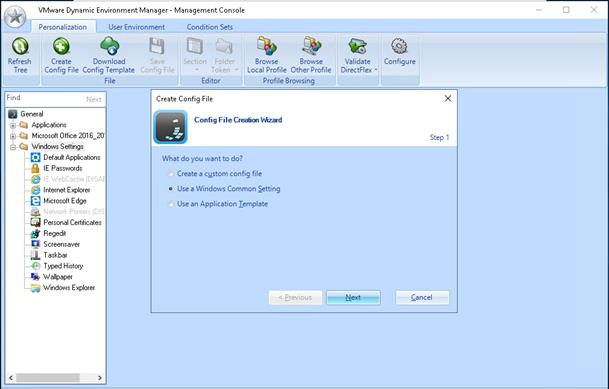
Task: Click the Typed History tree icon
Action: pos(35,266)
